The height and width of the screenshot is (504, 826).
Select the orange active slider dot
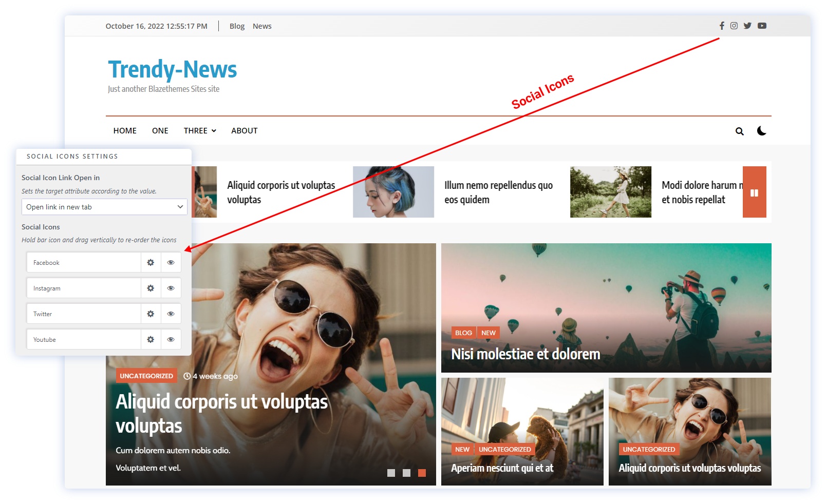(x=422, y=473)
